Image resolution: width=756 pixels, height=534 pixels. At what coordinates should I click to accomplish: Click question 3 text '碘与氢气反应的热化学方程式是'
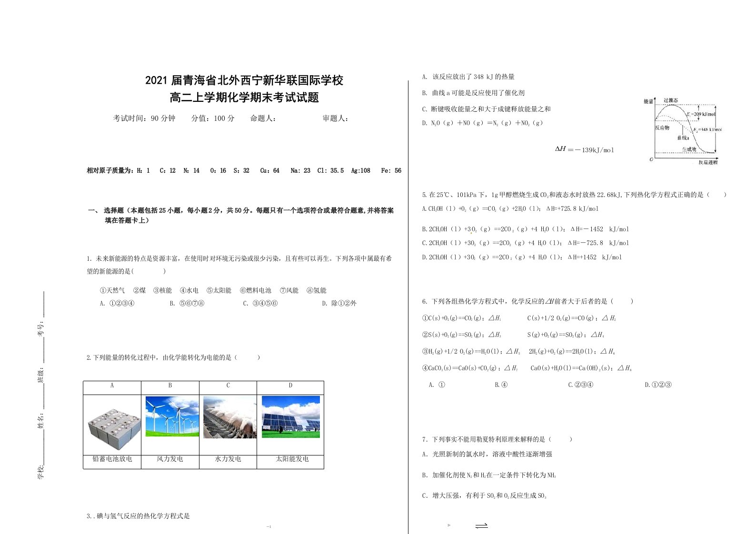[138, 516]
